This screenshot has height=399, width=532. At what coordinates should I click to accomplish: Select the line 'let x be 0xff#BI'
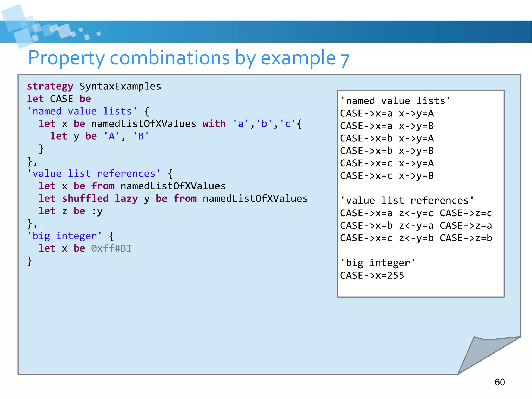[x=85, y=248]
